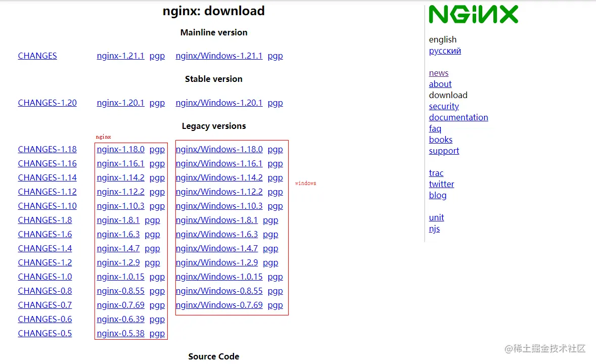Download nginx-1.2.9

click(118, 262)
